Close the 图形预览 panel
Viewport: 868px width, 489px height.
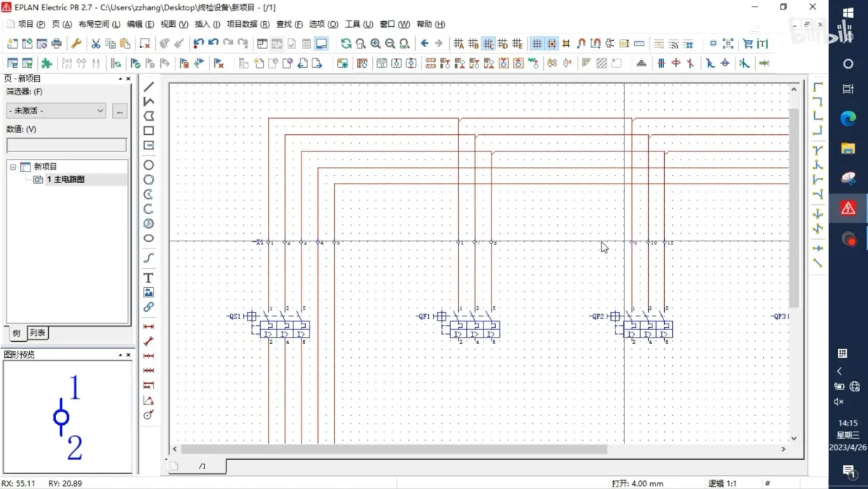[x=128, y=354]
